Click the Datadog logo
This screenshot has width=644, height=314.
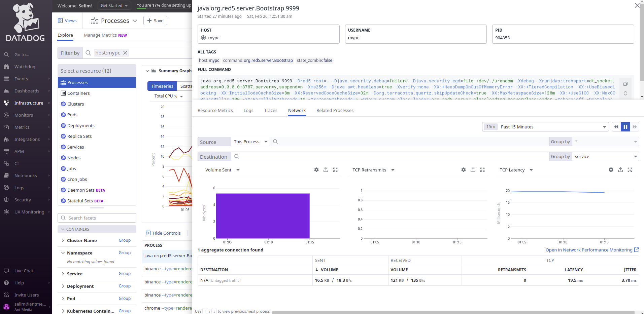coord(26,22)
